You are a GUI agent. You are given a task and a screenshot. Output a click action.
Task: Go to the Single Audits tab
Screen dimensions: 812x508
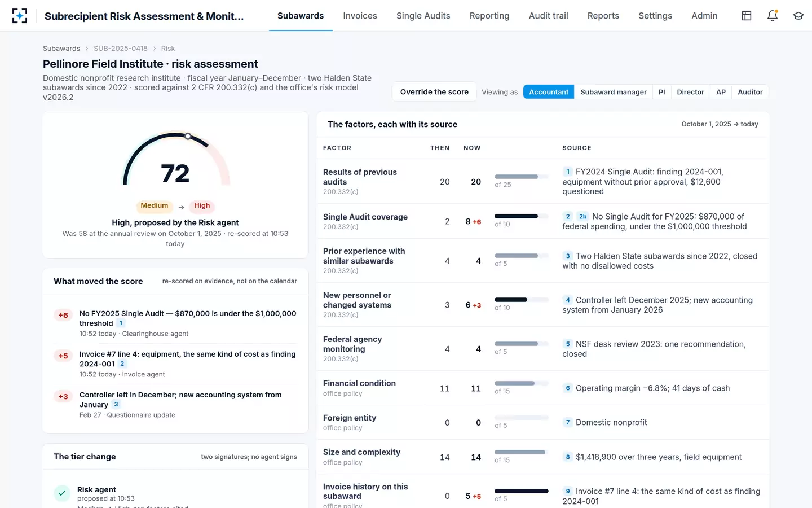(x=423, y=16)
